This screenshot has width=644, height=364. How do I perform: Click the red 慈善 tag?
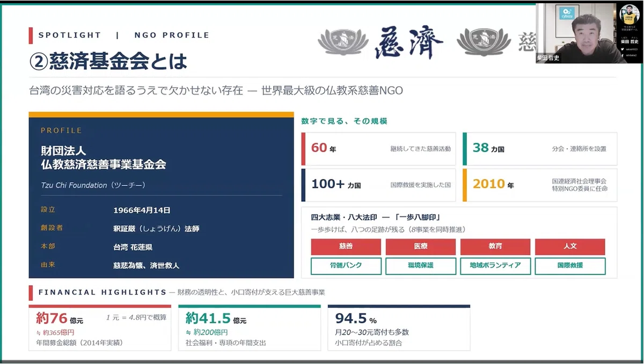coord(346,247)
